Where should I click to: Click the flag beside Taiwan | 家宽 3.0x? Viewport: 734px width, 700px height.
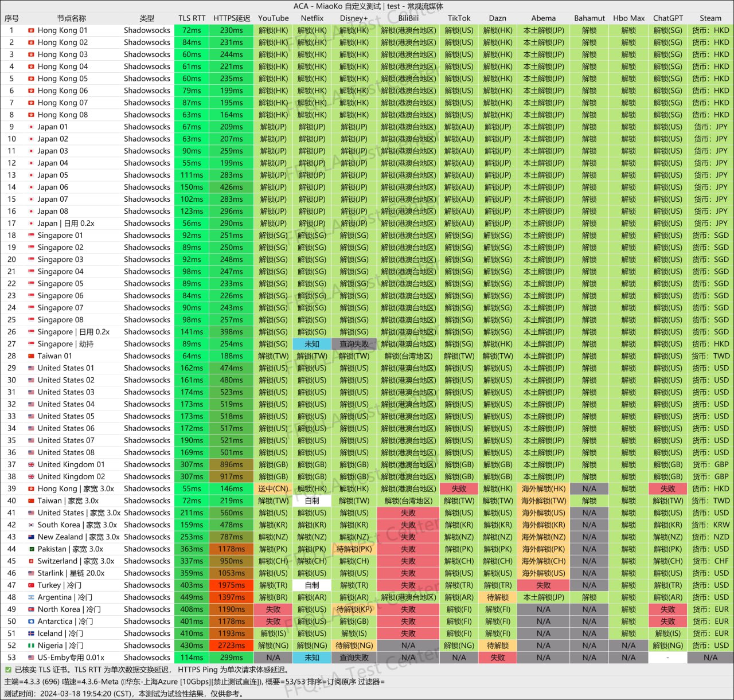pos(31,501)
